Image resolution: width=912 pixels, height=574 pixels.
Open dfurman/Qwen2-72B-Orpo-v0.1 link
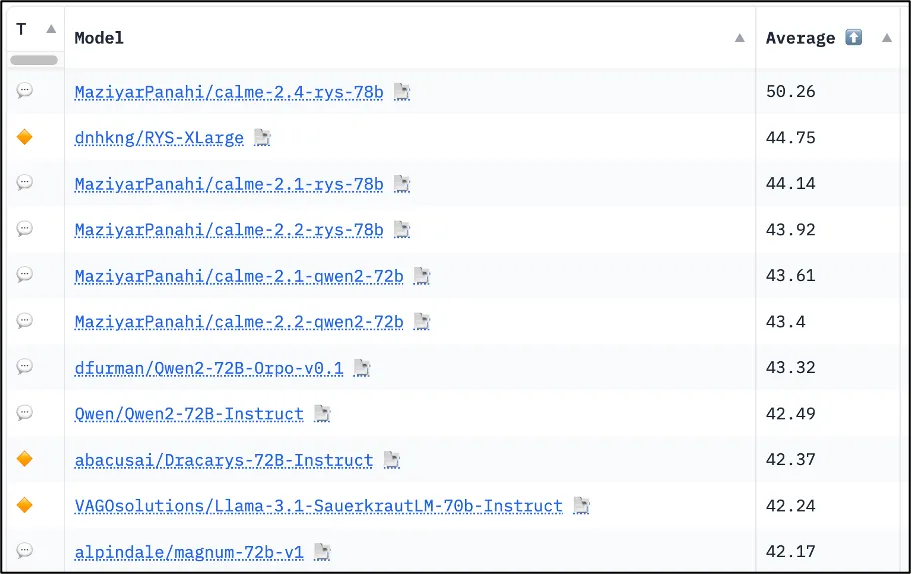click(209, 368)
